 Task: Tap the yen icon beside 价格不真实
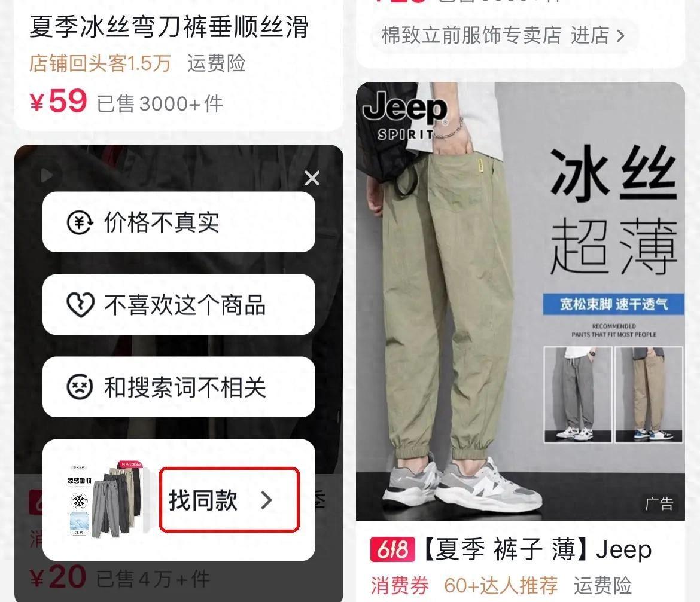click(80, 222)
